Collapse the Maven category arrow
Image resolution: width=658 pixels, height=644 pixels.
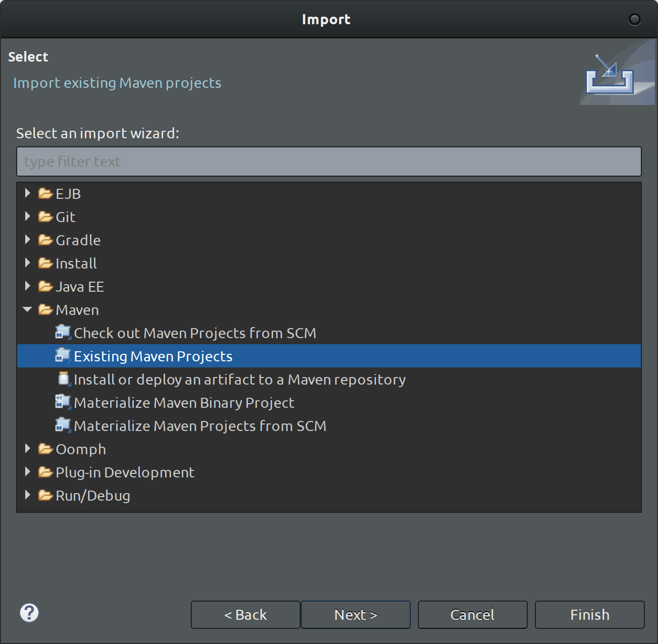click(x=28, y=309)
